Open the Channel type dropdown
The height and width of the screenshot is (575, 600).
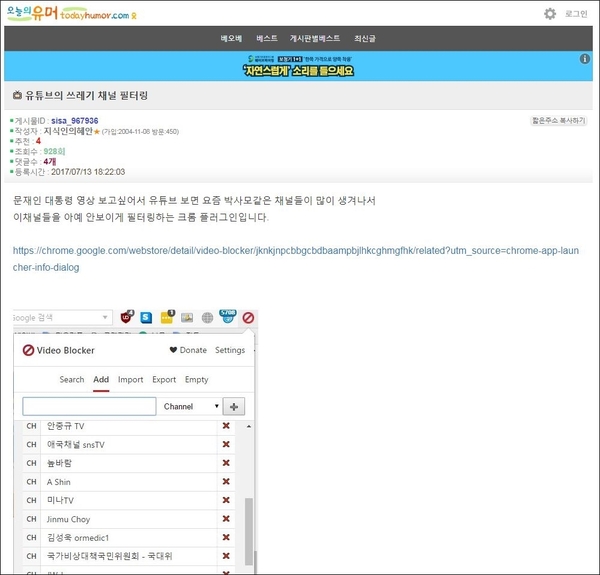pos(190,406)
